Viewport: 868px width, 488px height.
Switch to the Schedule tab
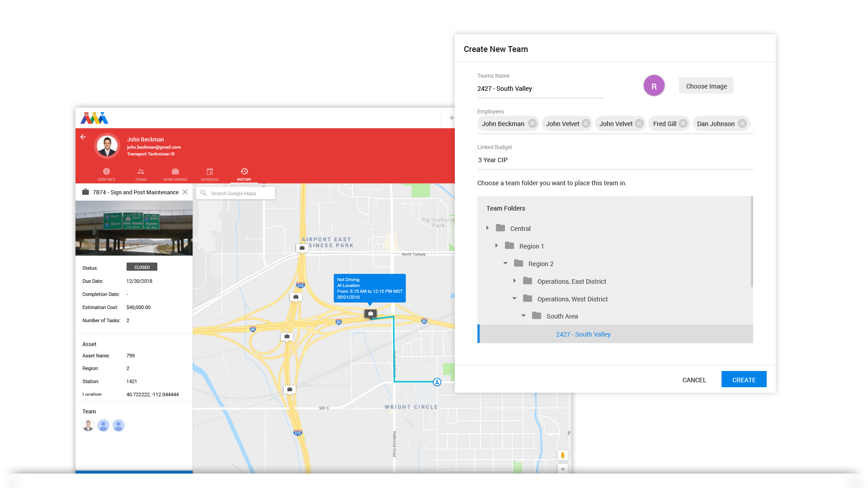(210, 174)
